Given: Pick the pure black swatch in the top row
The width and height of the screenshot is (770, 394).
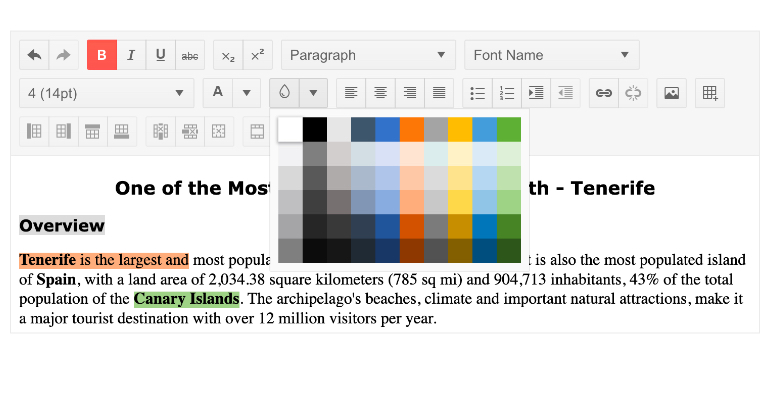Looking at the screenshot, I should [x=315, y=130].
